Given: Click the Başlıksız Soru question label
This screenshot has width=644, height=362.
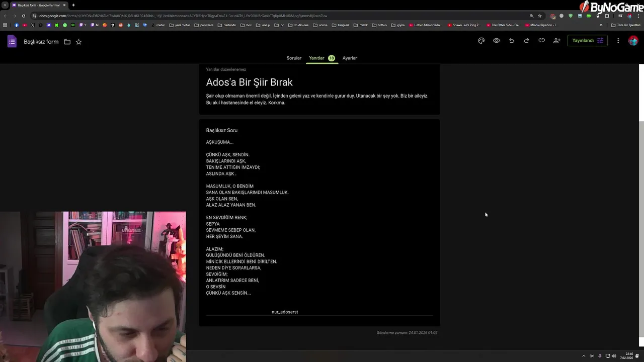Looking at the screenshot, I should tap(221, 130).
